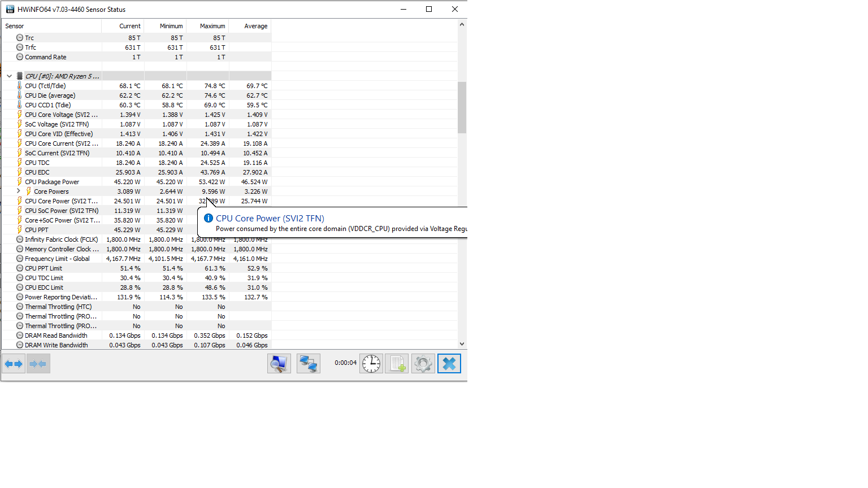Click lightning icon of CPU EDC row

[x=19, y=172]
